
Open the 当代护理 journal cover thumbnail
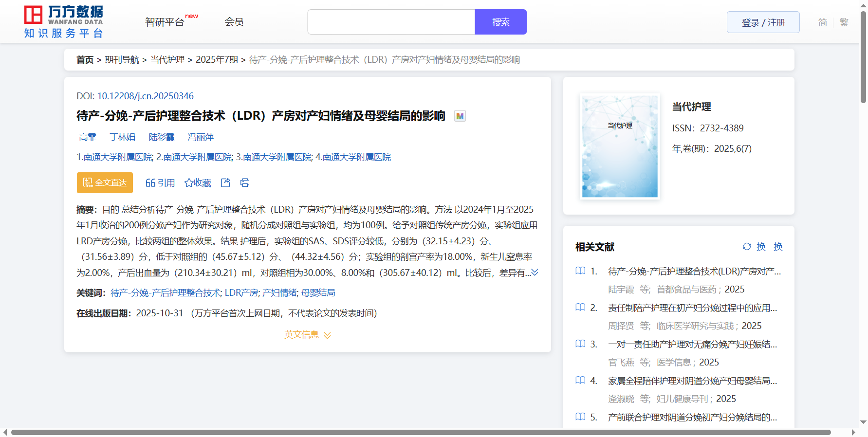[x=620, y=146]
